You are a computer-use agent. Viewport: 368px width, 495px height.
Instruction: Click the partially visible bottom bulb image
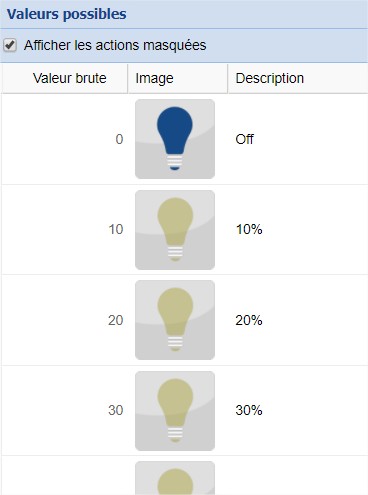tap(175, 478)
